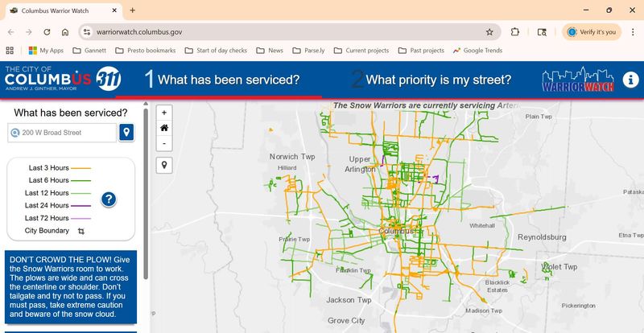Screen dimensions: 644x333
Task: Open a new browser tab
Action: pos(132,10)
